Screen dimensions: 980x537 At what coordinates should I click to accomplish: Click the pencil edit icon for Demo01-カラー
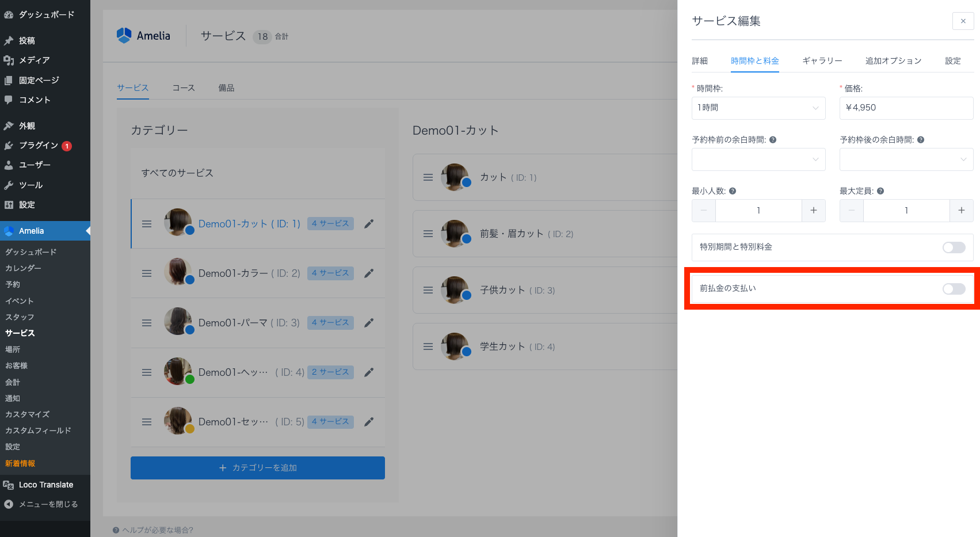coord(369,273)
